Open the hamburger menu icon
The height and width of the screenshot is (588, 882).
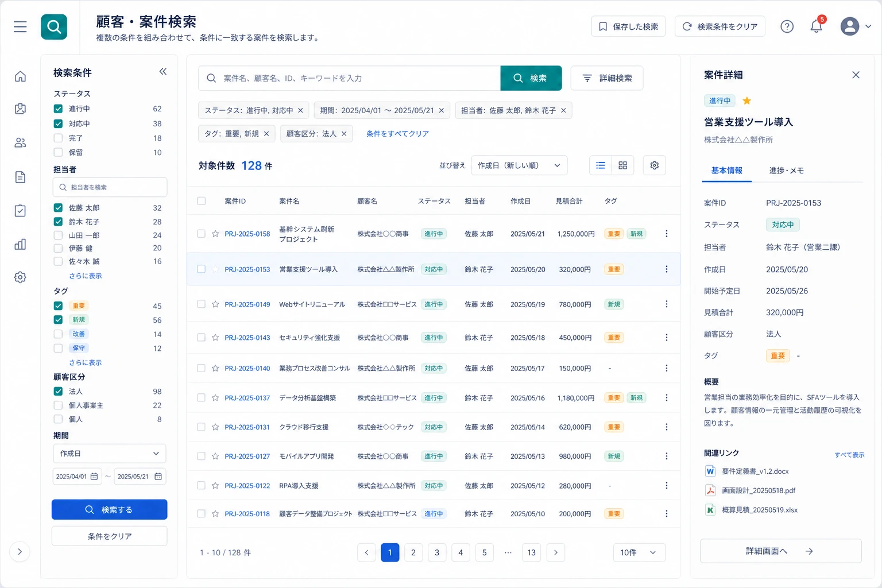pos(20,27)
